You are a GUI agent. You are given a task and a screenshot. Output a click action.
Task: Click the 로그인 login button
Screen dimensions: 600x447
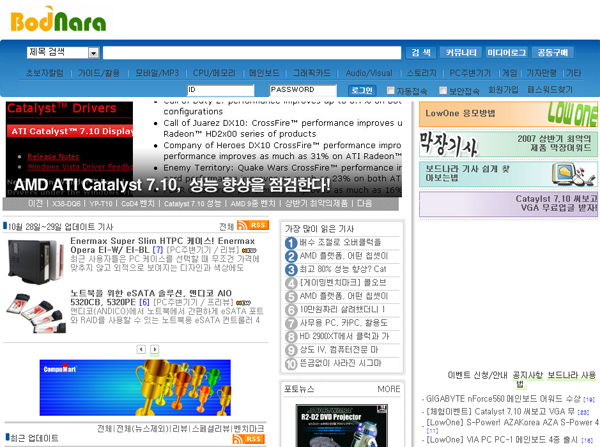(362, 90)
